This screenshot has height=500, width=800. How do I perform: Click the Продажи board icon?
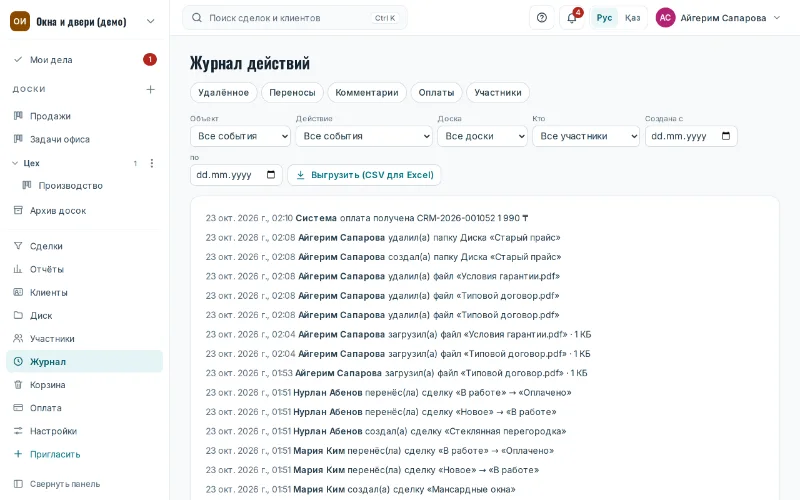coord(18,116)
